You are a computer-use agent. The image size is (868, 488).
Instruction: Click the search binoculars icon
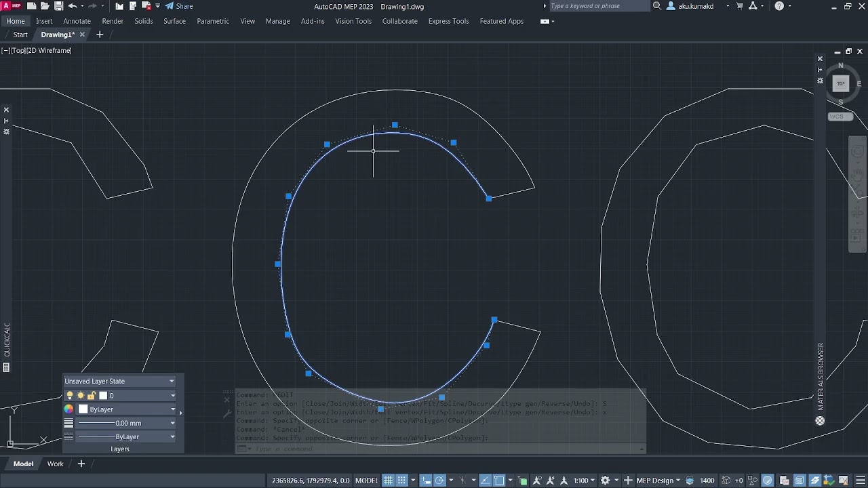click(656, 6)
